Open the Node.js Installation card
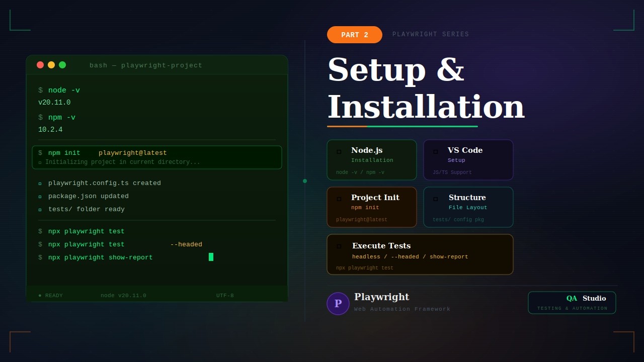644x362 pixels. click(372, 160)
